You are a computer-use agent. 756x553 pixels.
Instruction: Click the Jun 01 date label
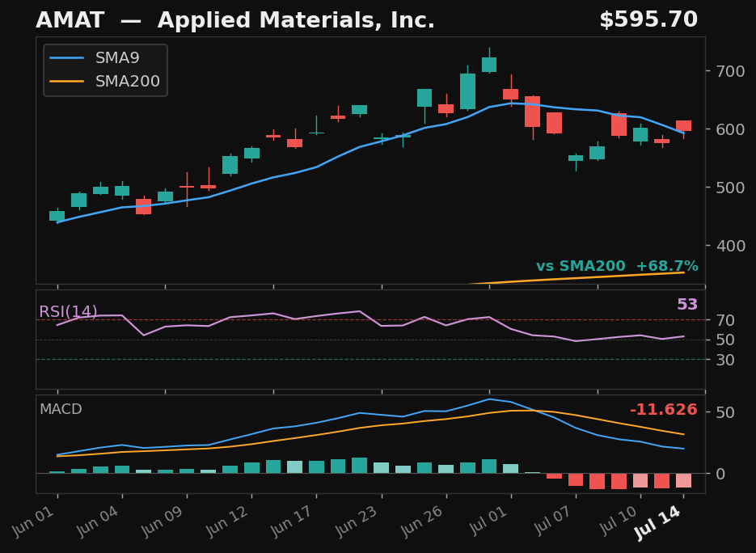33,521
